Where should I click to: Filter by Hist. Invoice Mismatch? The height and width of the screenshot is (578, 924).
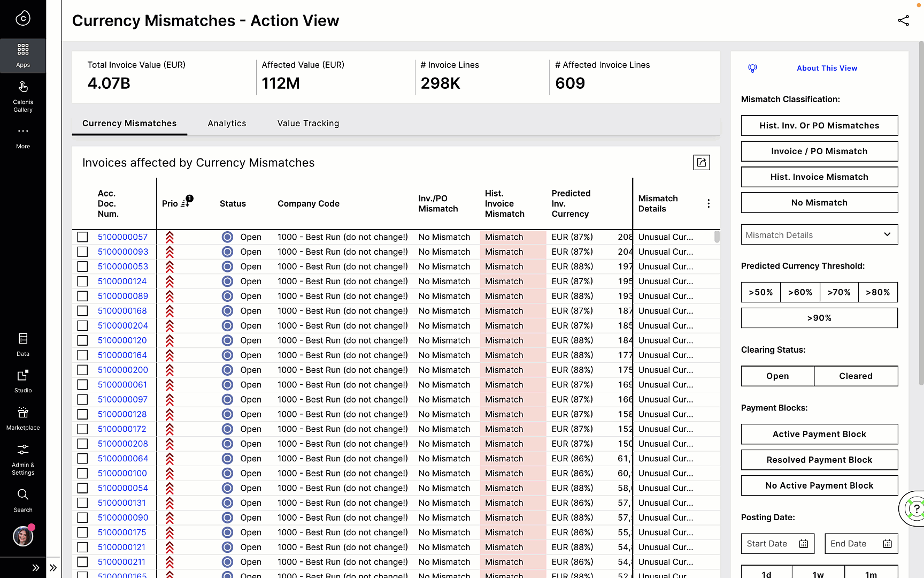(x=819, y=177)
